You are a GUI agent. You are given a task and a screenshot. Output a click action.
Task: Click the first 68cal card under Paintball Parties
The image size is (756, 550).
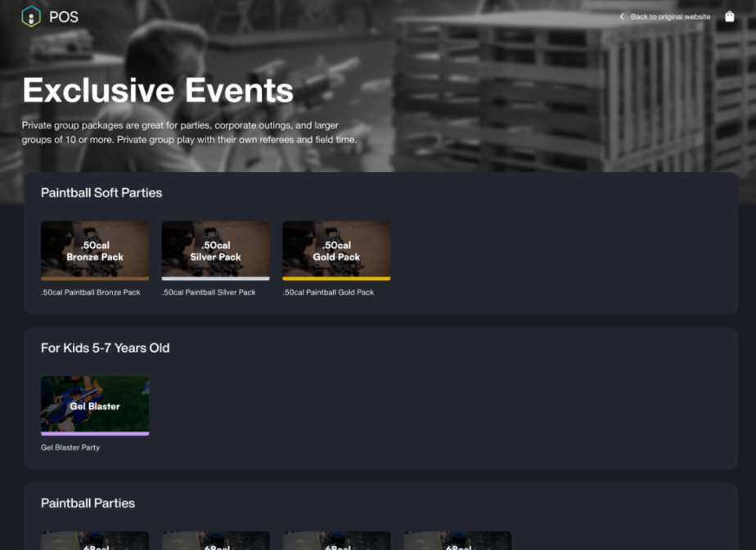tap(94, 540)
